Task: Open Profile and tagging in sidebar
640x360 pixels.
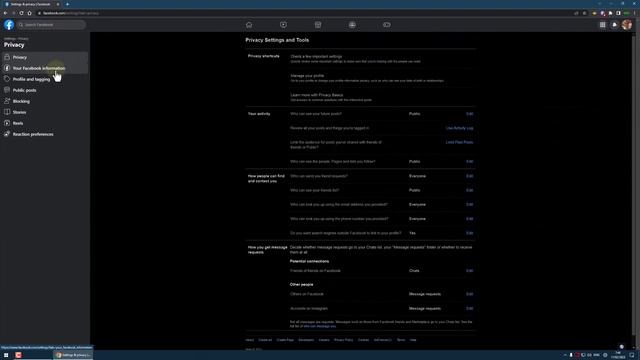Action: [x=45, y=79]
